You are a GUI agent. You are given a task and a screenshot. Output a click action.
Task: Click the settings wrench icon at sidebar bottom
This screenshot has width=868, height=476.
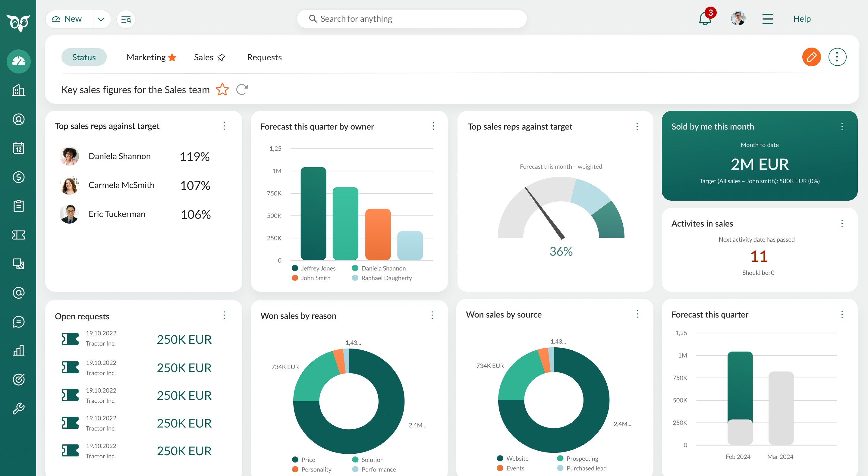[18, 409]
